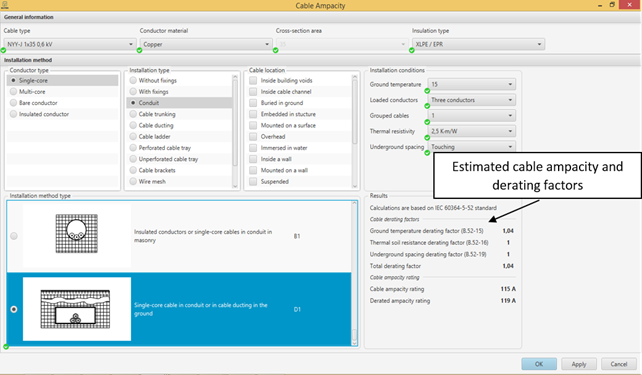
Task: Minimize the Cable Ampacity window
Action: (600, 5)
